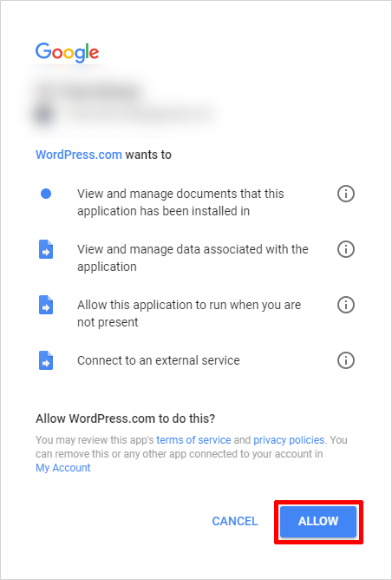Viewport: 392px width, 580px height.
Task: Open info icon for external service connection
Action: (x=346, y=360)
